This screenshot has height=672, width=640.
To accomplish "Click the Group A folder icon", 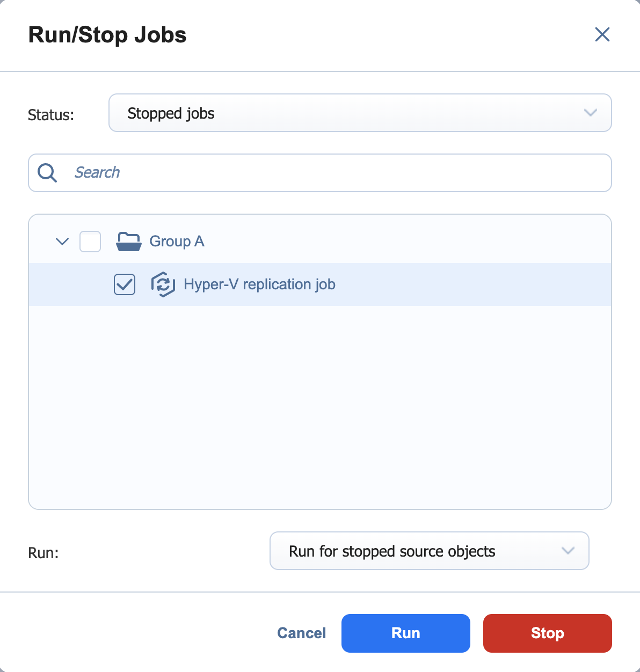I will coord(129,242).
